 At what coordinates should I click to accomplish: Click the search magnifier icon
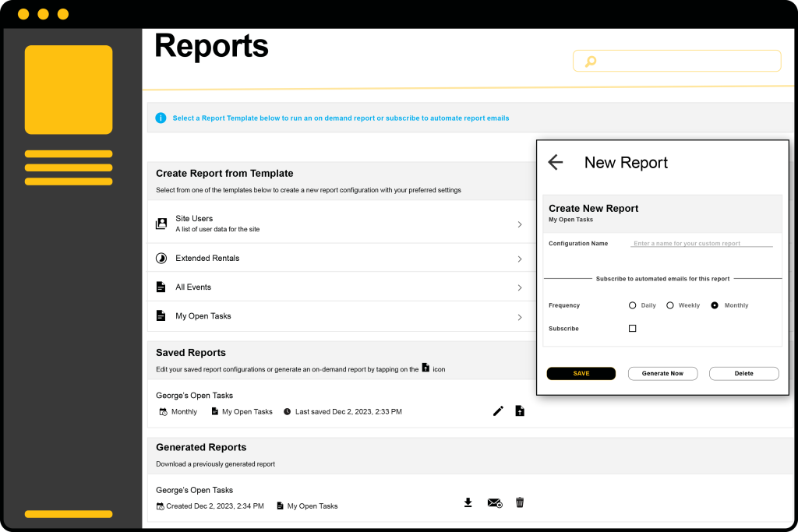591,61
